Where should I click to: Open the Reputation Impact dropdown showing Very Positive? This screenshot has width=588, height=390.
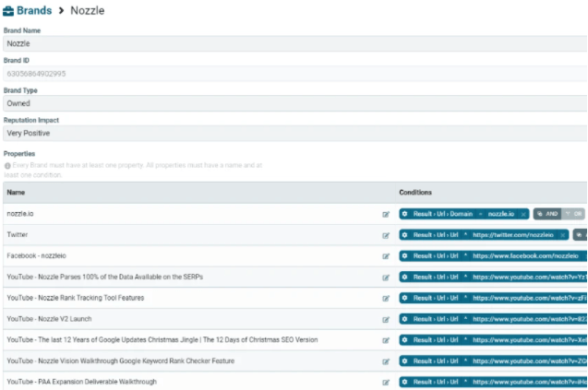point(294,134)
